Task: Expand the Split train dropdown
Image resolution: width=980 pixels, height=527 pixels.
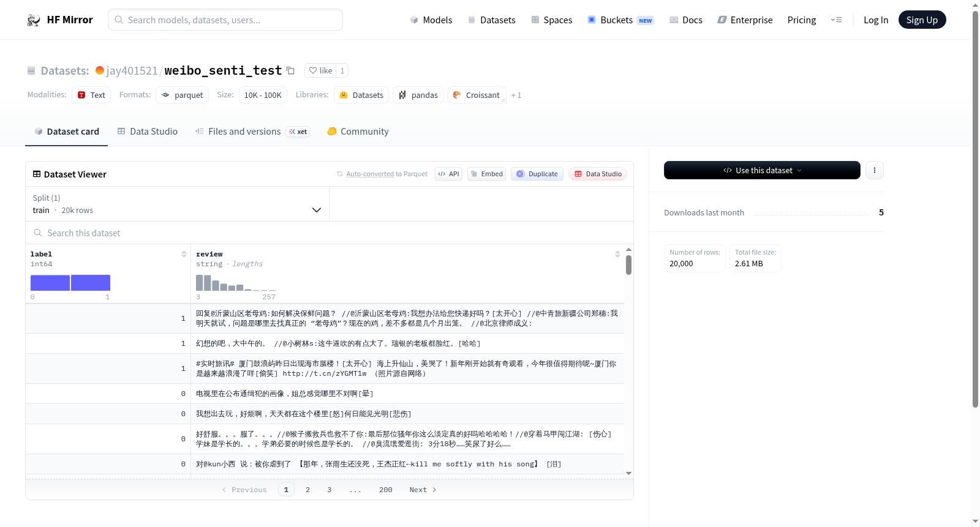Action: [x=177, y=204]
